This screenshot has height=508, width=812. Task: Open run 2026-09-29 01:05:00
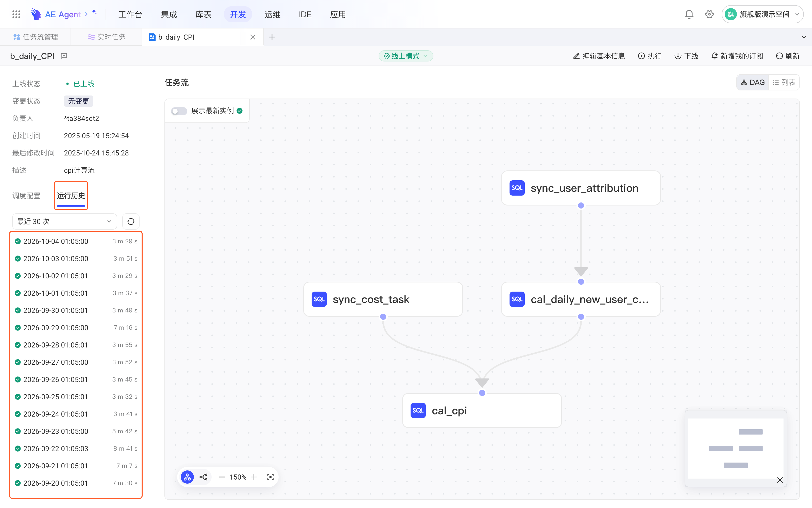pyautogui.click(x=76, y=328)
